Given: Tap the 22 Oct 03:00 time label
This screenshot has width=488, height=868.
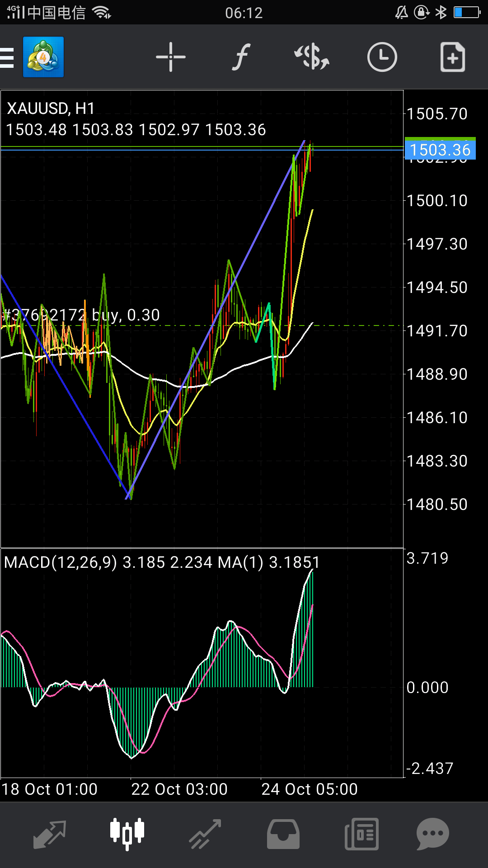Looking at the screenshot, I should 179,789.
